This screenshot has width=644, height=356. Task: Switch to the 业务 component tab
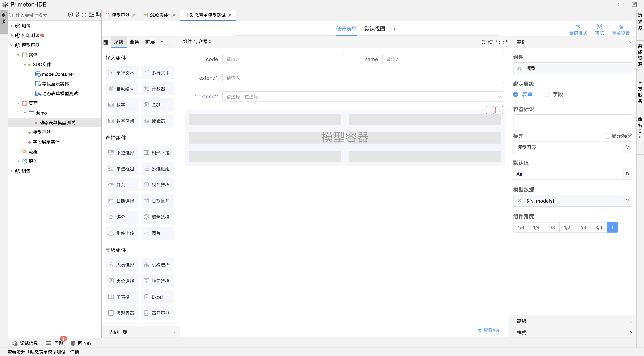click(134, 42)
